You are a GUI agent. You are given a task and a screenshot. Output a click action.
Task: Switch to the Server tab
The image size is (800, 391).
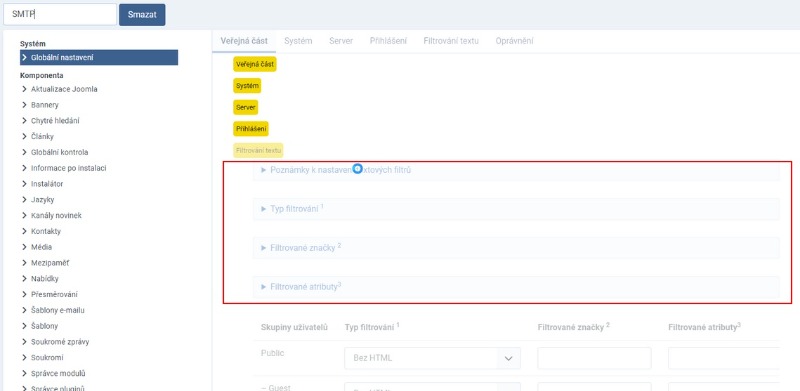[341, 41]
